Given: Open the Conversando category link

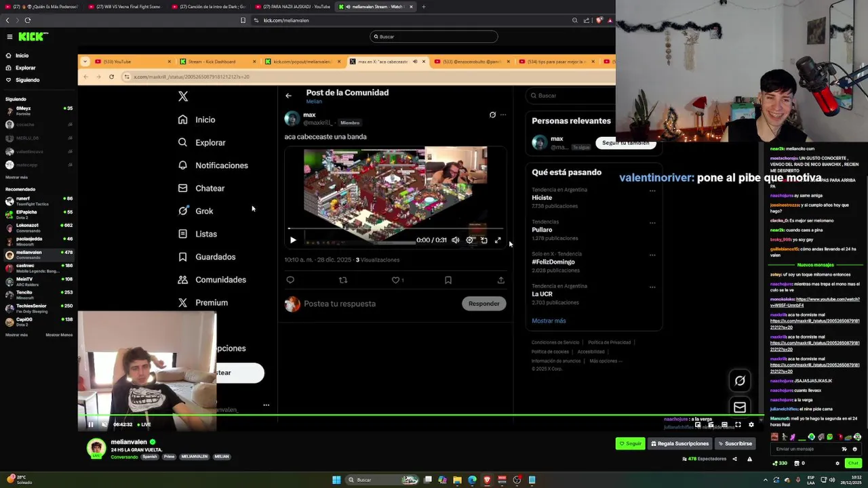Looking at the screenshot, I should coord(124,457).
